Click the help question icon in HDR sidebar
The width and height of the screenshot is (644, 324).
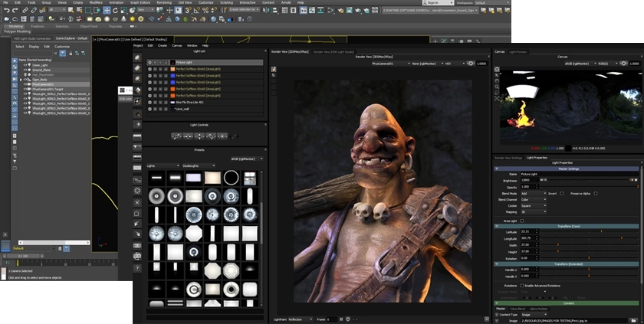pos(137,268)
